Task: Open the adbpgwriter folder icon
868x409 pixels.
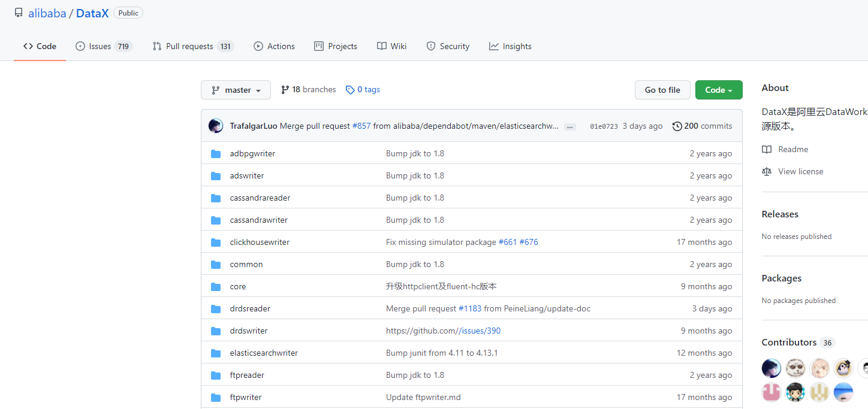Action: [x=216, y=154]
